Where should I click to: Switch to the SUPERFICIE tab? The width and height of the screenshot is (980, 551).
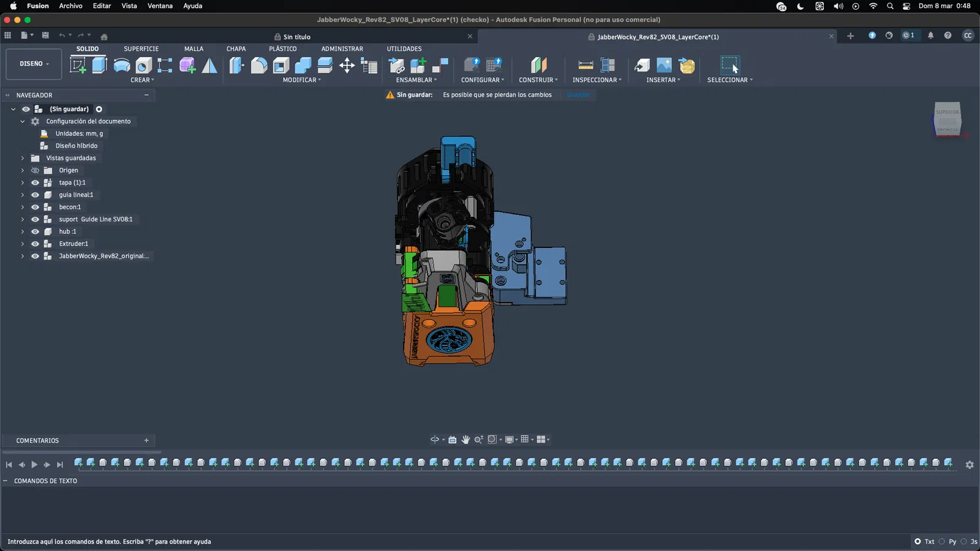141,49
